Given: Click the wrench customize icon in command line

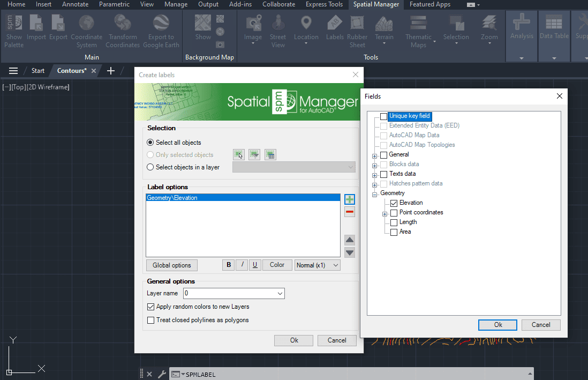Looking at the screenshot, I should click(x=162, y=374).
